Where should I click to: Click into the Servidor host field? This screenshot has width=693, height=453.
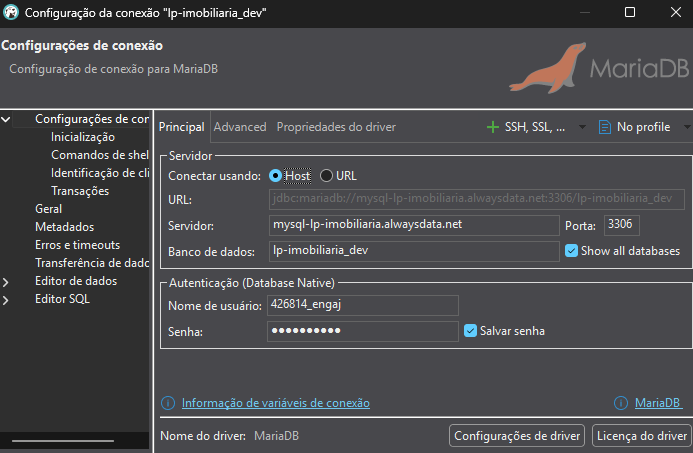(414, 225)
